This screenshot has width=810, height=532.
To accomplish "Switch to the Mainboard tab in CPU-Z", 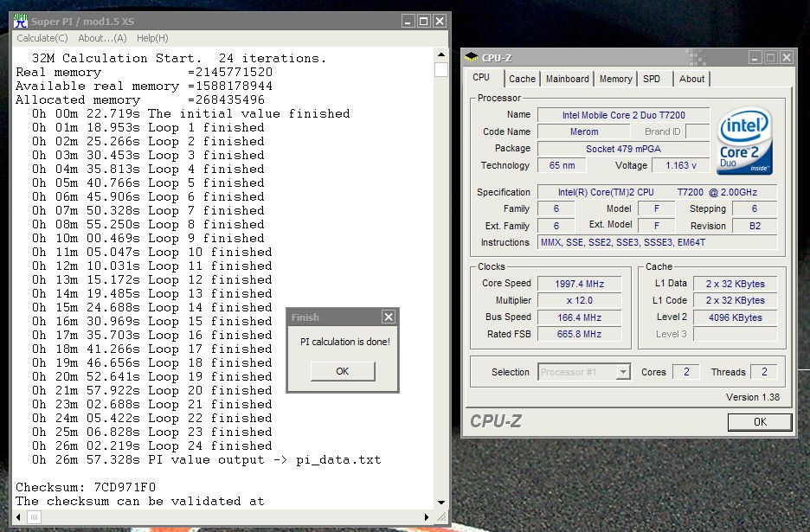I will (x=567, y=79).
